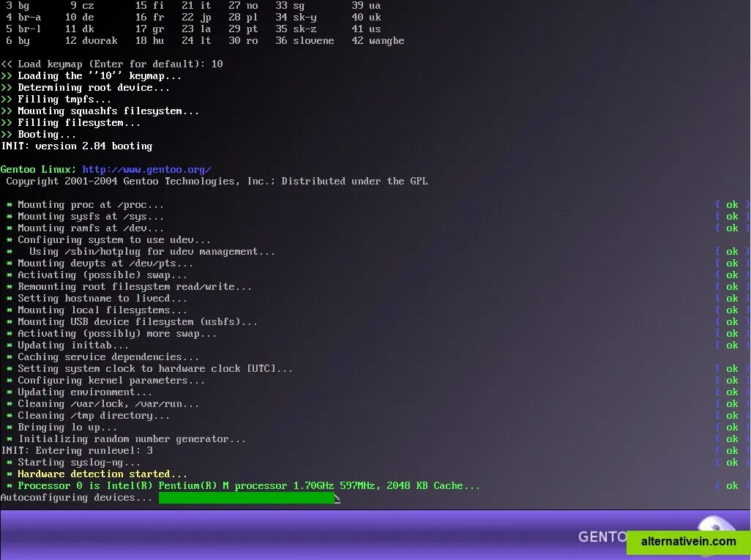Click 'Mounting local filesystems...' line
The image size is (751, 560).
(x=97, y=310)
